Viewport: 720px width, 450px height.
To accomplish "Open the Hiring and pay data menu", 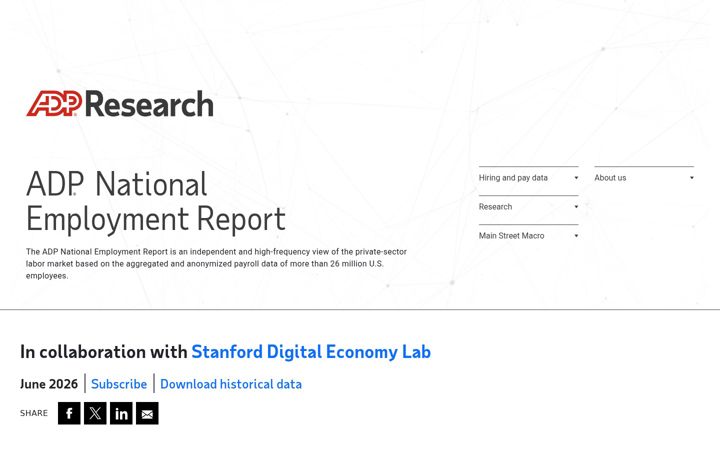I will pos(513,178).
